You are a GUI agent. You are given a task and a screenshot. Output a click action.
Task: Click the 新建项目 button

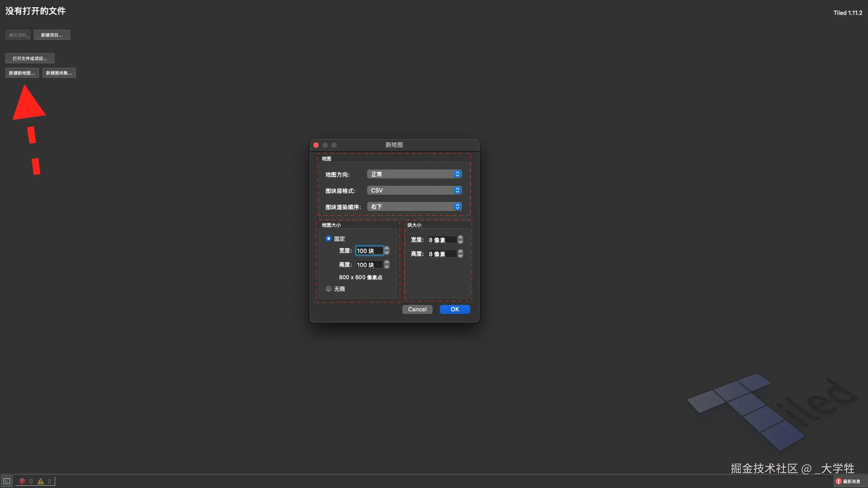(x=52, y=35)
